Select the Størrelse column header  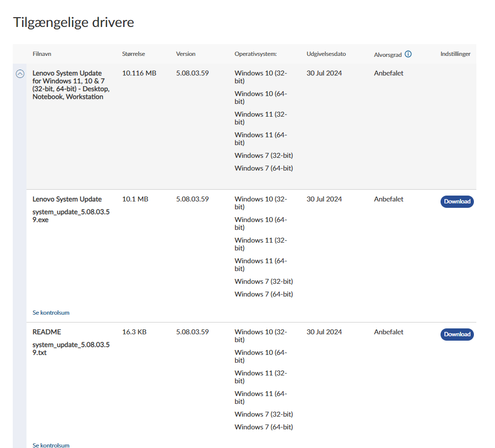click(x=133, y=54)
